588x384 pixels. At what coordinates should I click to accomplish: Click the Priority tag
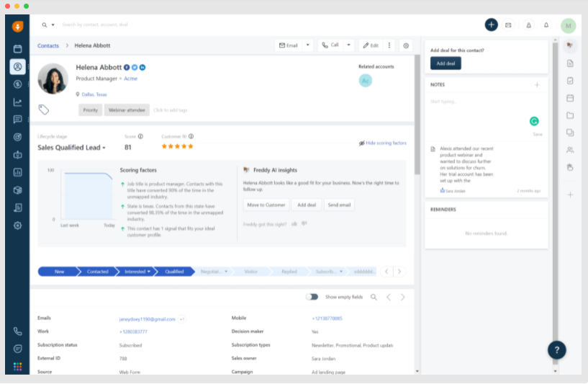click(91, 110)
